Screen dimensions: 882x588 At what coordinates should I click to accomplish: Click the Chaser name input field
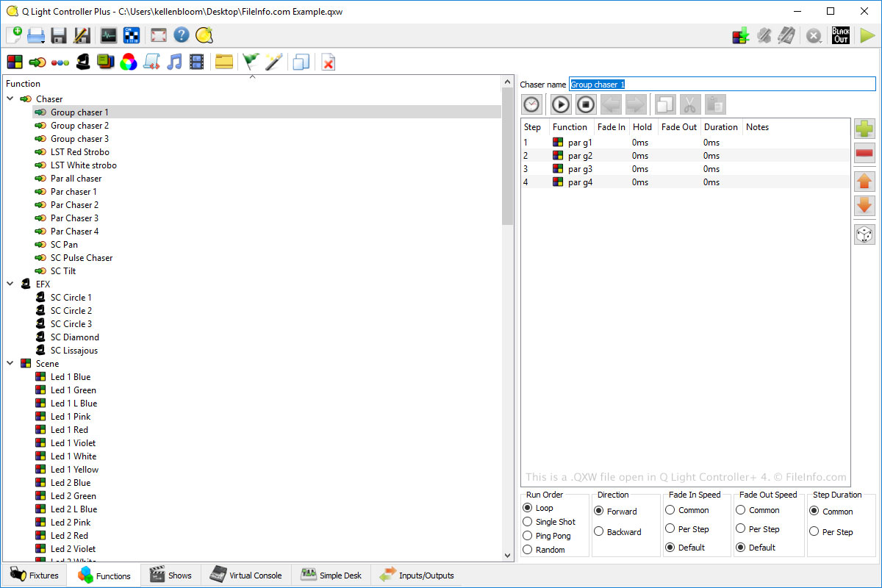point(723,85)
